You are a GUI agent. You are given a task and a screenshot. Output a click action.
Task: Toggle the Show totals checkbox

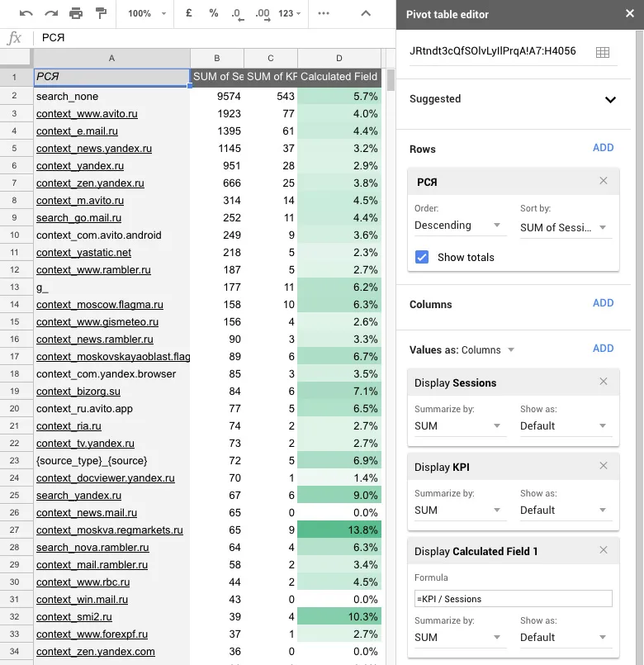coord(422,257)
